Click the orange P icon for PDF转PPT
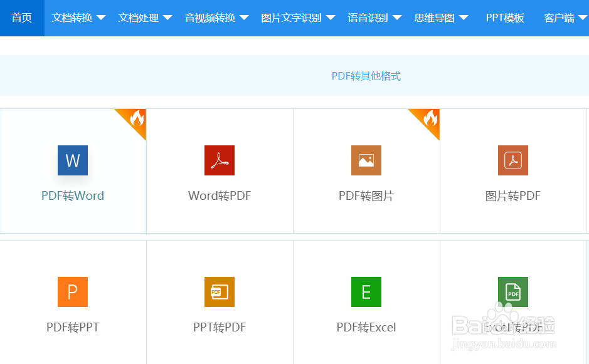Image resolution: width=589 pixels, height=364 pixels. [x=73, y=292]
